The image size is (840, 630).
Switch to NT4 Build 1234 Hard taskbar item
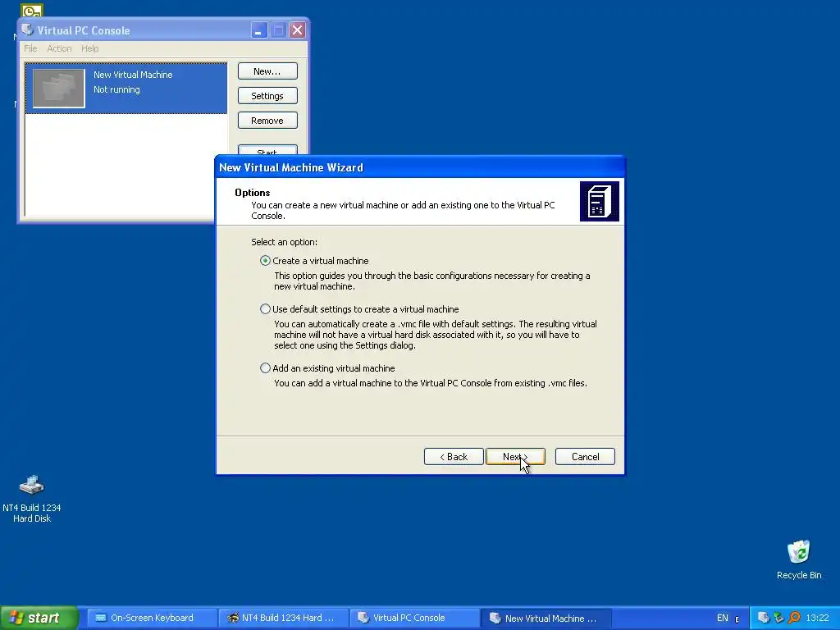click(x=284, y=618)
